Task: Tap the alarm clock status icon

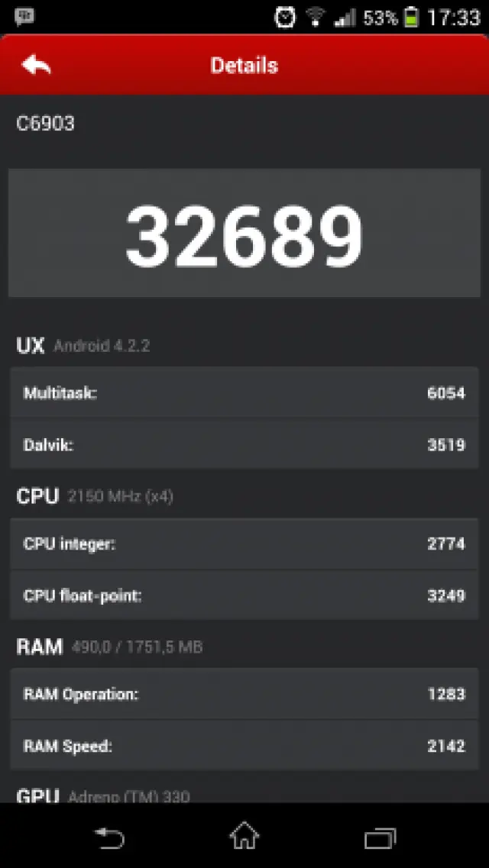Action: [285, 17]
